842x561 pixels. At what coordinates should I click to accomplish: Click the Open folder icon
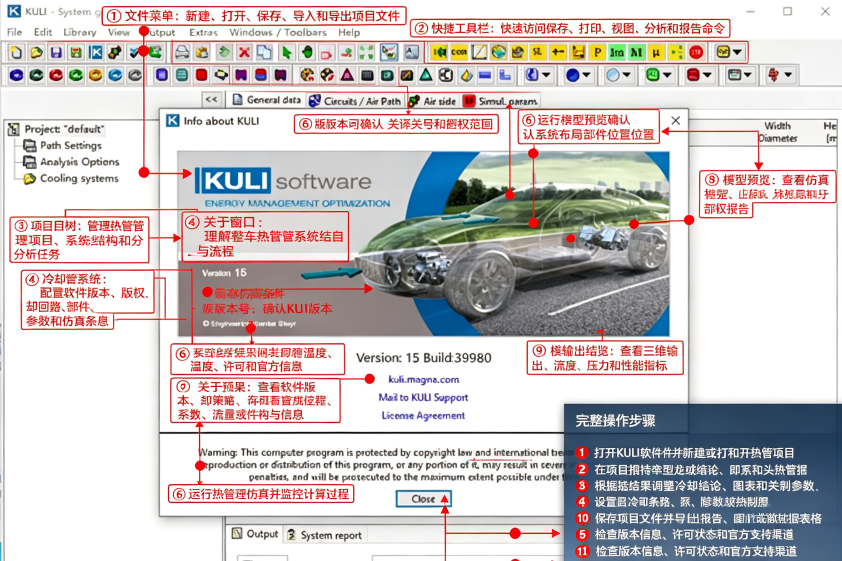click(37, 52)
